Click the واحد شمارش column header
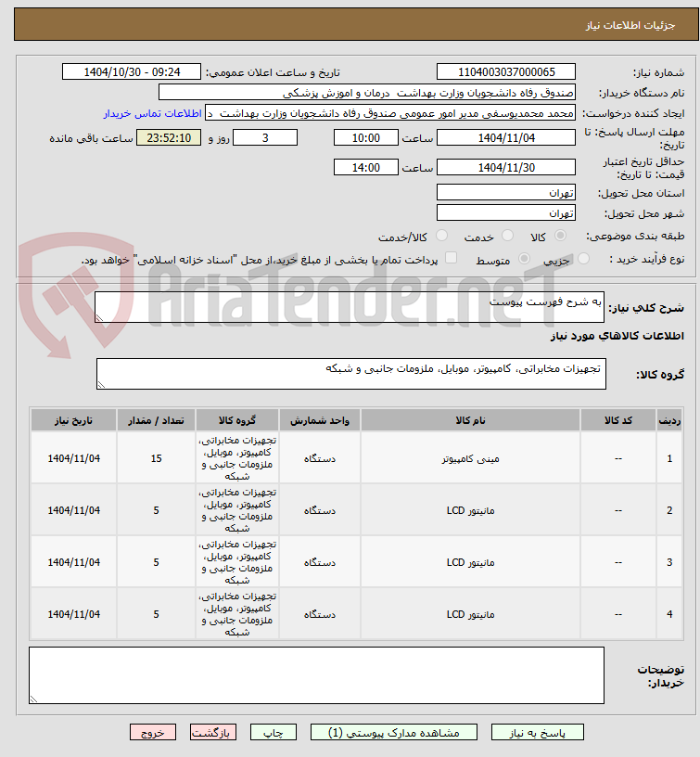Viewport: 700px width, 757px height. pyautogui.click(x=319, y=420)
